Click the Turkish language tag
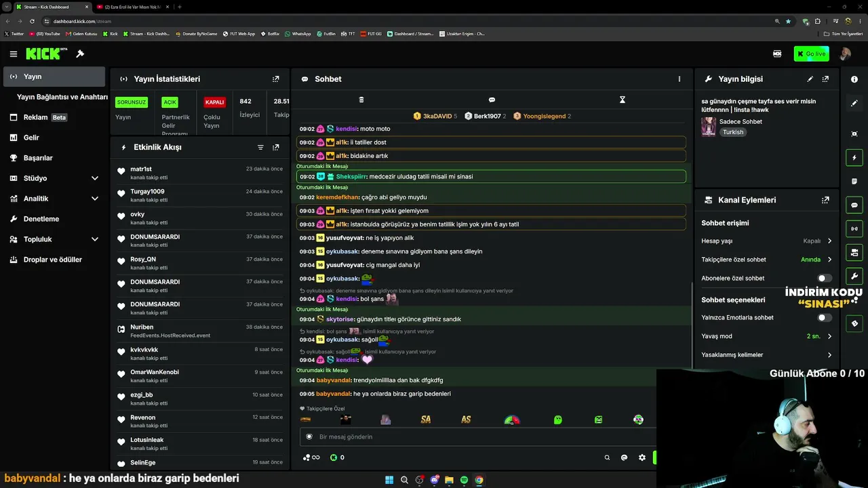 [733, 132]
